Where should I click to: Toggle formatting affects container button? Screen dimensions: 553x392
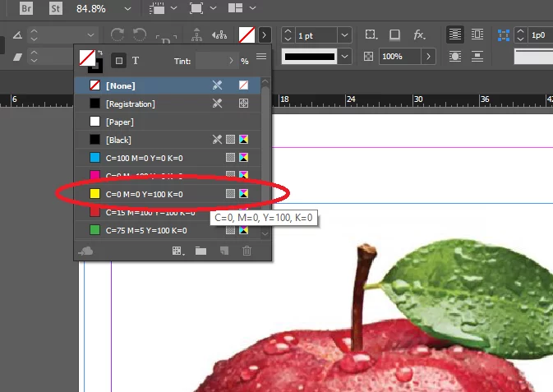[x=118, y=61]
